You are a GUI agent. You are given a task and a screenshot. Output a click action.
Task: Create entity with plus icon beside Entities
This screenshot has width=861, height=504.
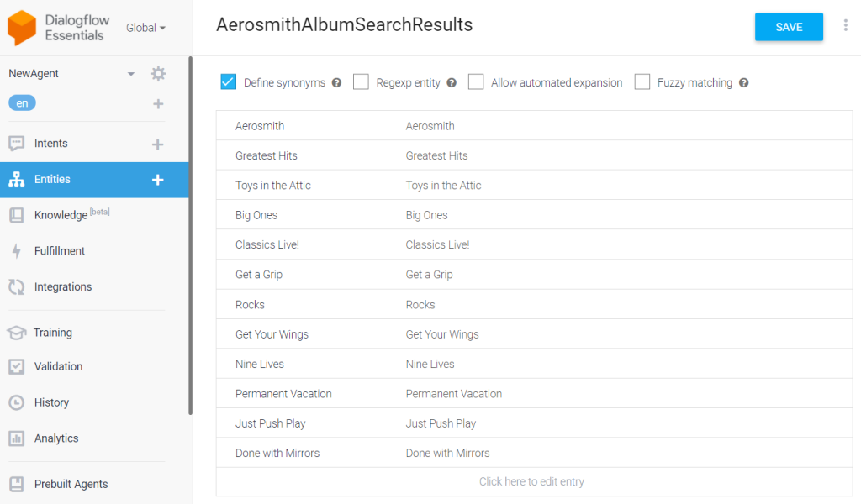(157, 180)
